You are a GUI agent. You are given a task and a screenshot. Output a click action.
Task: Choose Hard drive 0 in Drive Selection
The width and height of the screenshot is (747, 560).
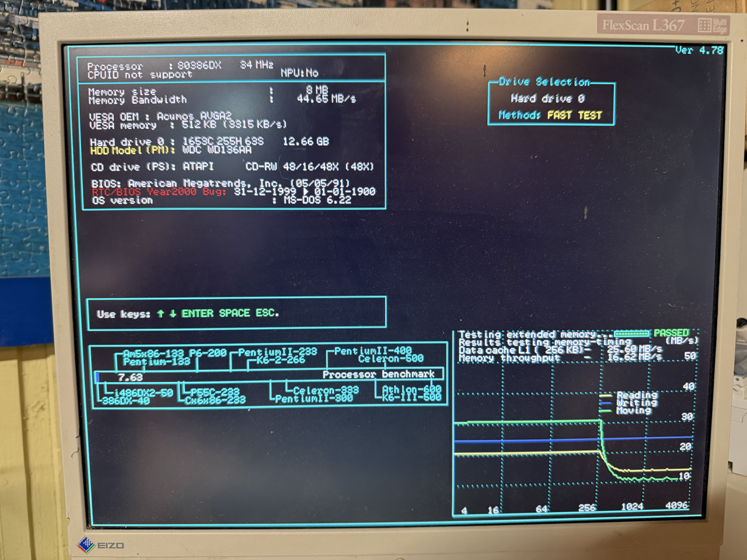547,99
